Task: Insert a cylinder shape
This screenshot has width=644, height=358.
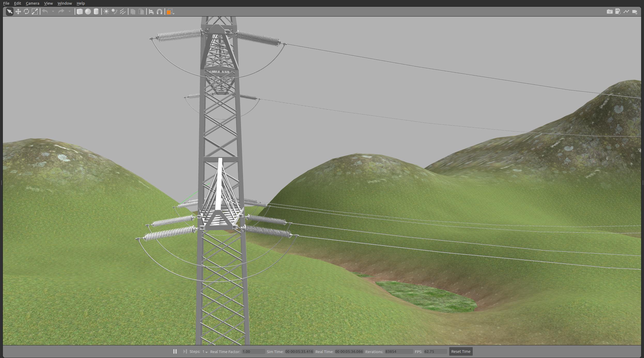Action: (x=96, y=12)
